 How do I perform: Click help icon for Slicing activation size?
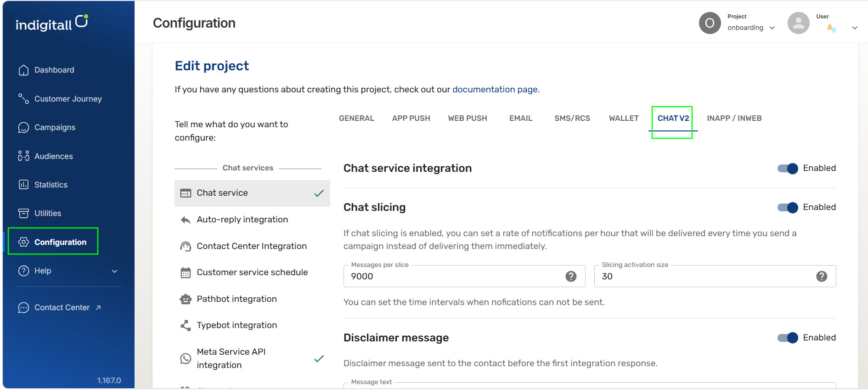pyautogui.click(x=822, y=276)
